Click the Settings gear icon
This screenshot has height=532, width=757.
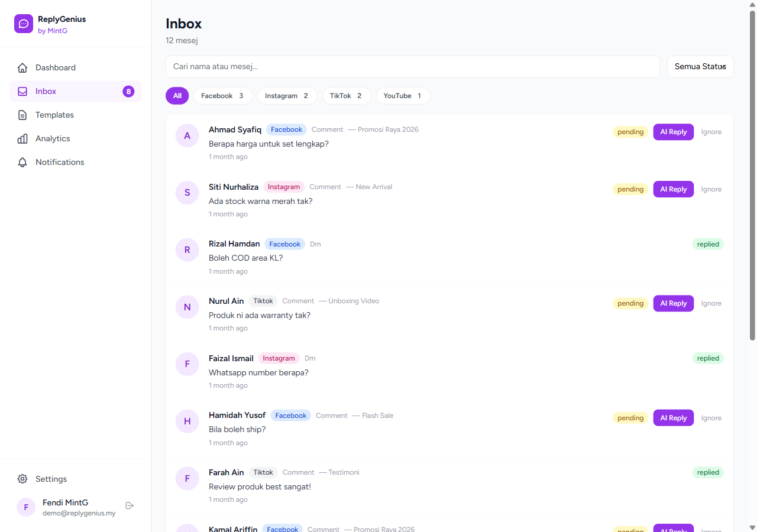coord(22,479)
